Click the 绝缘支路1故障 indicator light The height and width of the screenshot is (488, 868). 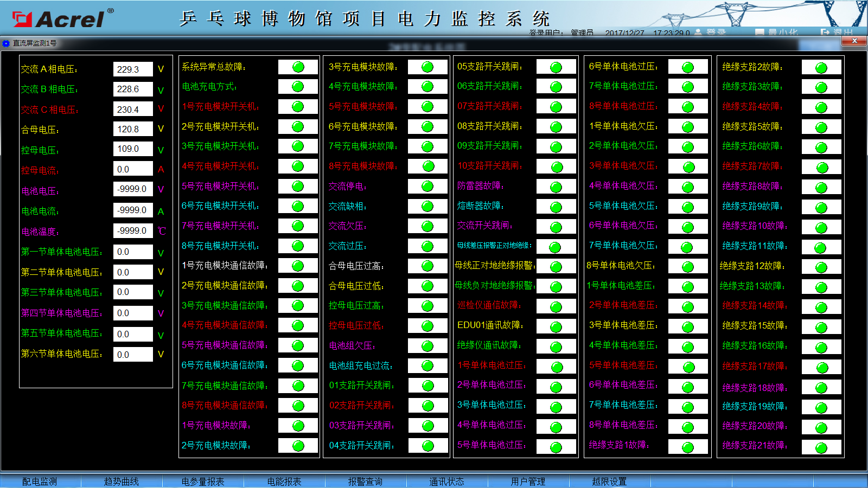688,447
